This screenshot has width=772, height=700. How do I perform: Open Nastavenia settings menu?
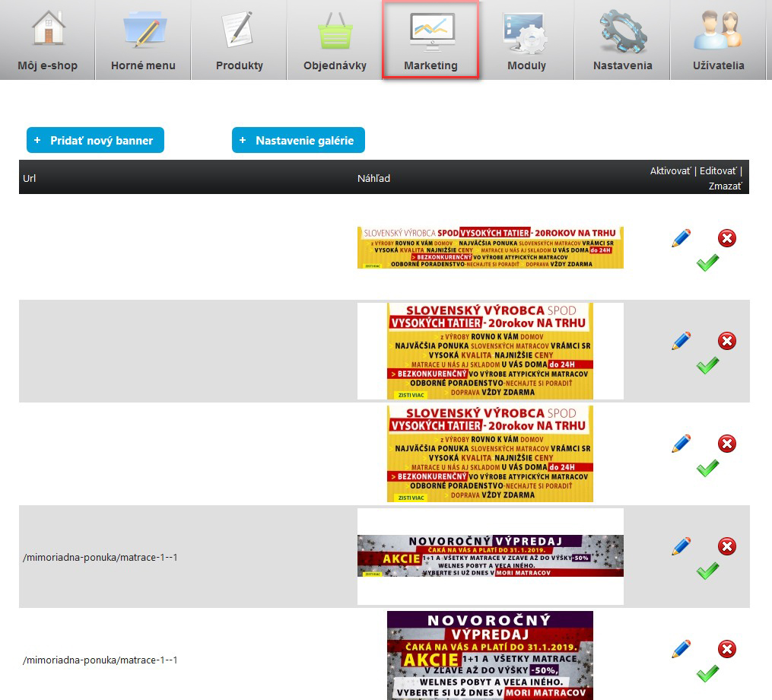coord(622,40)
